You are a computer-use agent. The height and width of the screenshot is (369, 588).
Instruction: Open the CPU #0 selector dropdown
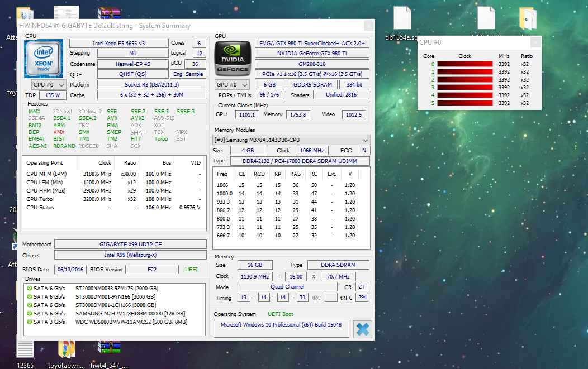[49, 85]
